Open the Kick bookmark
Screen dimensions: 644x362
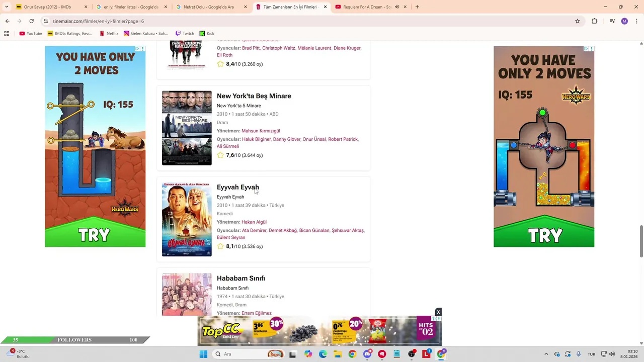[x=207, y=34]
